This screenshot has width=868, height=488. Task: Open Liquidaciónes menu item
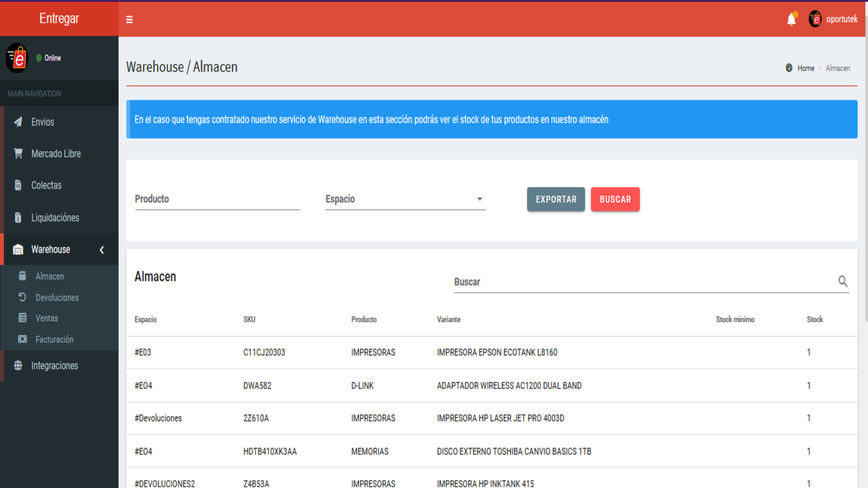point(55,217)
